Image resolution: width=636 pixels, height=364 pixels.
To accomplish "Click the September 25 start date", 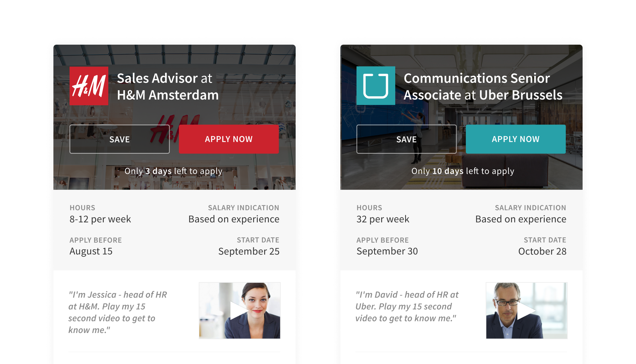I will pyautogui.click(x=248, y=251).
